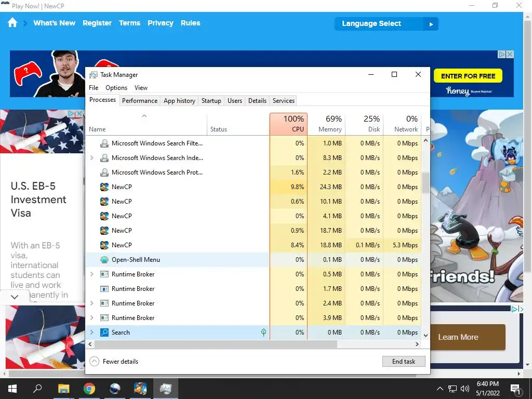The width and height of the screenshot is (532, 399).
Task: Open the File menu in Task Manager
Action: pyautogui.click(x=94, y=88)
